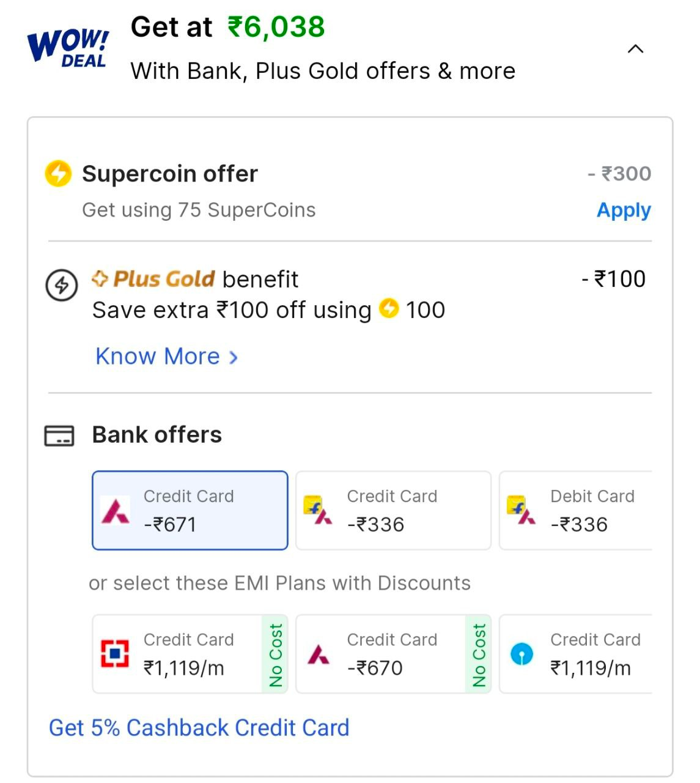700x783 pixels.
Task: Select Axis Credit Card -₹671 offer
Action: click(x=190, y=510)
